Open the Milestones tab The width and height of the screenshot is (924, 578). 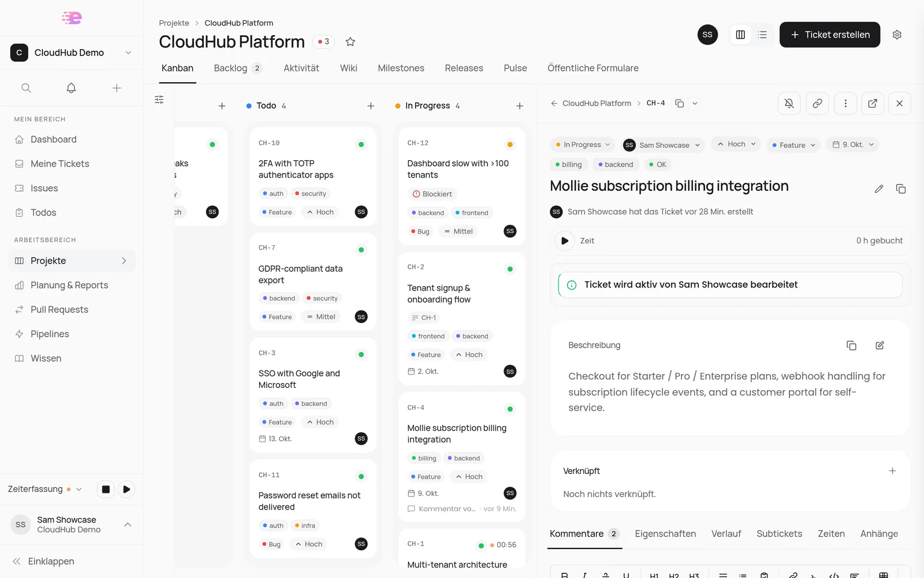(401, 68)
